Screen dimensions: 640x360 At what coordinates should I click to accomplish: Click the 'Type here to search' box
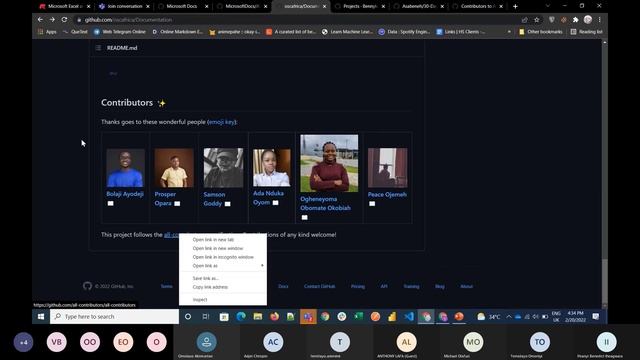click(114, 316)
